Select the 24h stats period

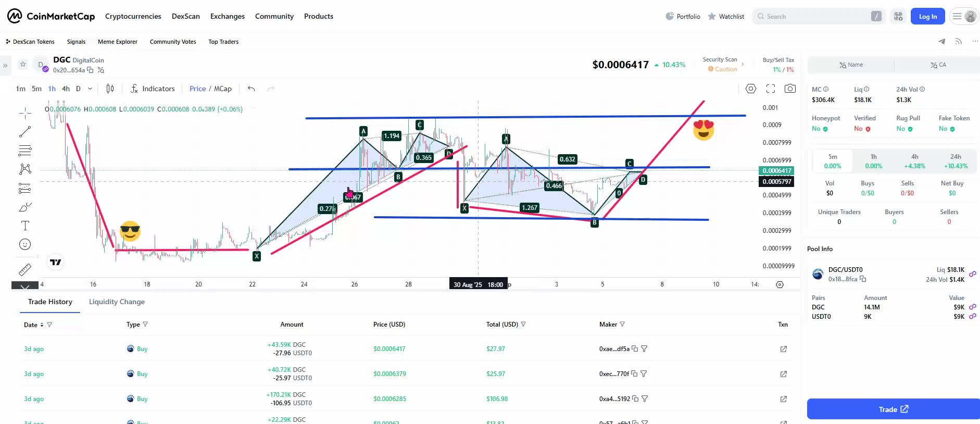(956, 161)
